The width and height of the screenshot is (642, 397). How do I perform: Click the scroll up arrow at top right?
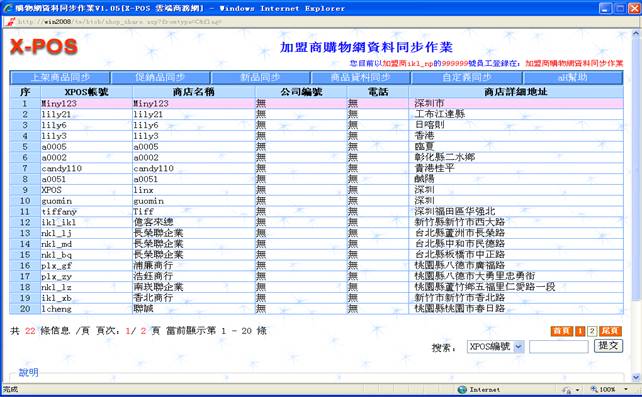(x=636, y=33)
